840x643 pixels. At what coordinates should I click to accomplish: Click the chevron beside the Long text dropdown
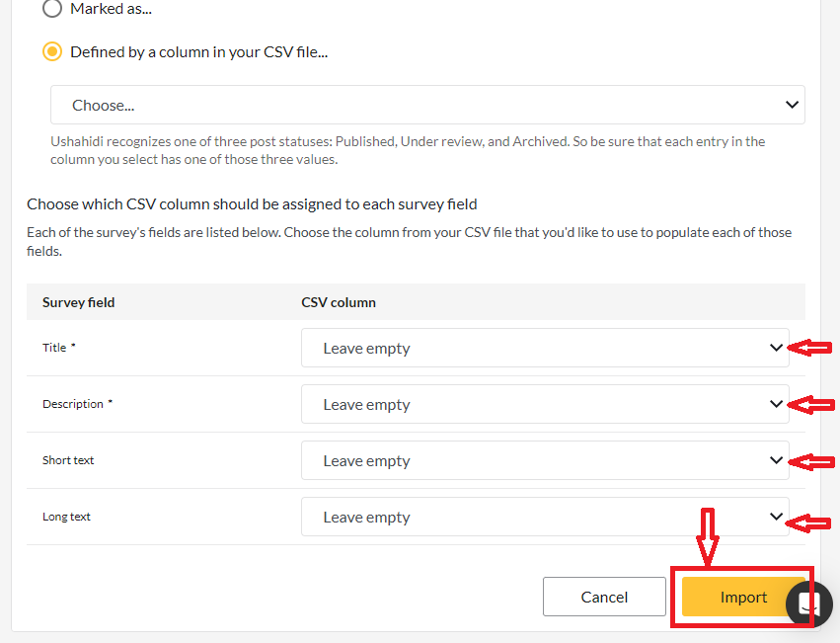click(x=774, y=517)
